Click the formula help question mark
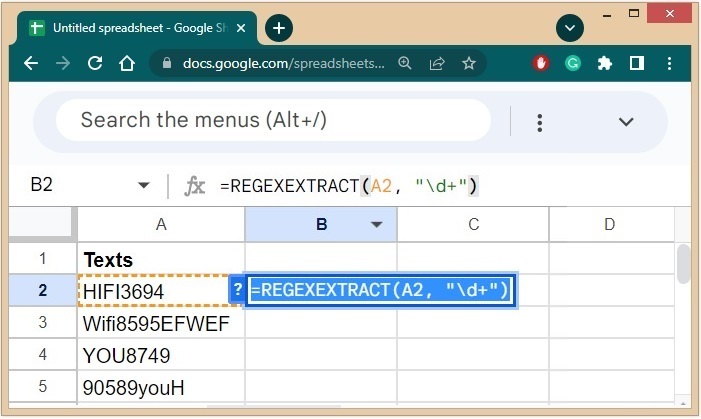This screenshot has width=701, height=419. coord(238,290)
